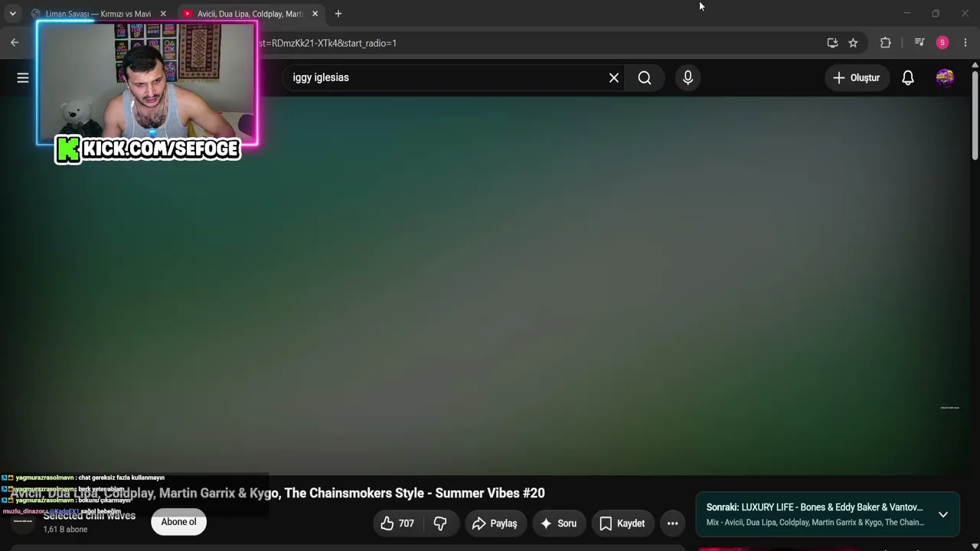Image resolution: width=980 pixels, height=551 pixels.
Task: Open a new browser tab
Action: pos(338,14)
